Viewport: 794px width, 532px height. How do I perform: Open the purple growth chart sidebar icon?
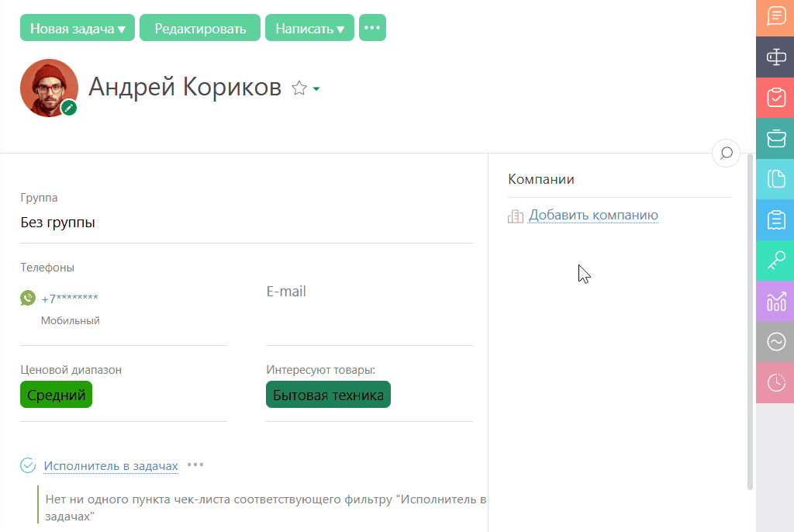pos(775,301)
